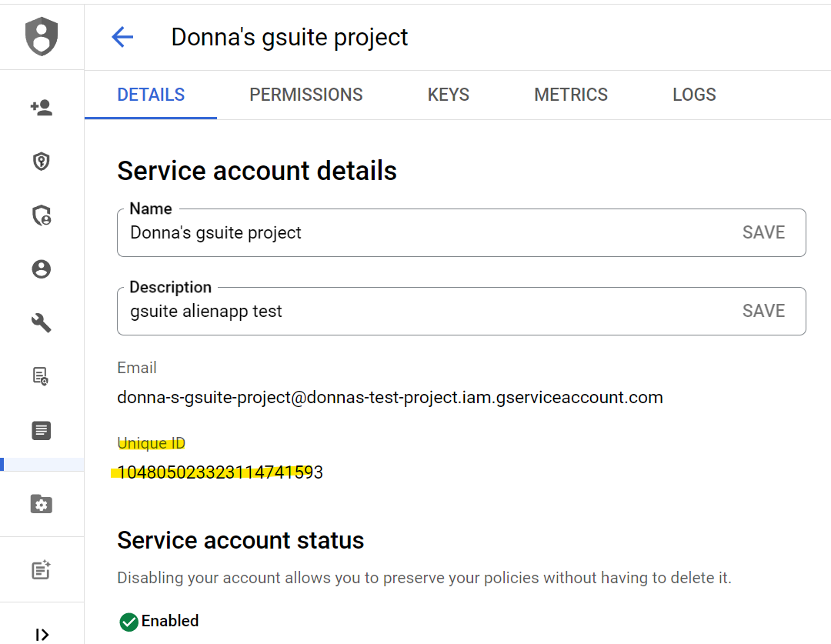Click the Disabling your account description text
The width and height of the screenshot is (831, 644).
(x=424, y=578)
